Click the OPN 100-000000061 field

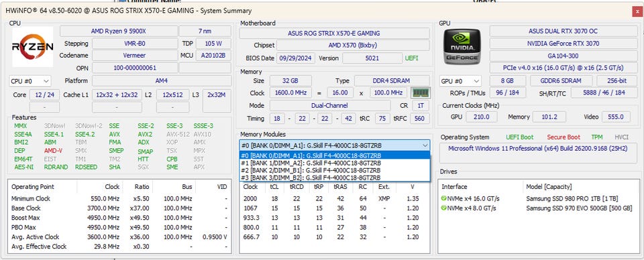(135, 68)
